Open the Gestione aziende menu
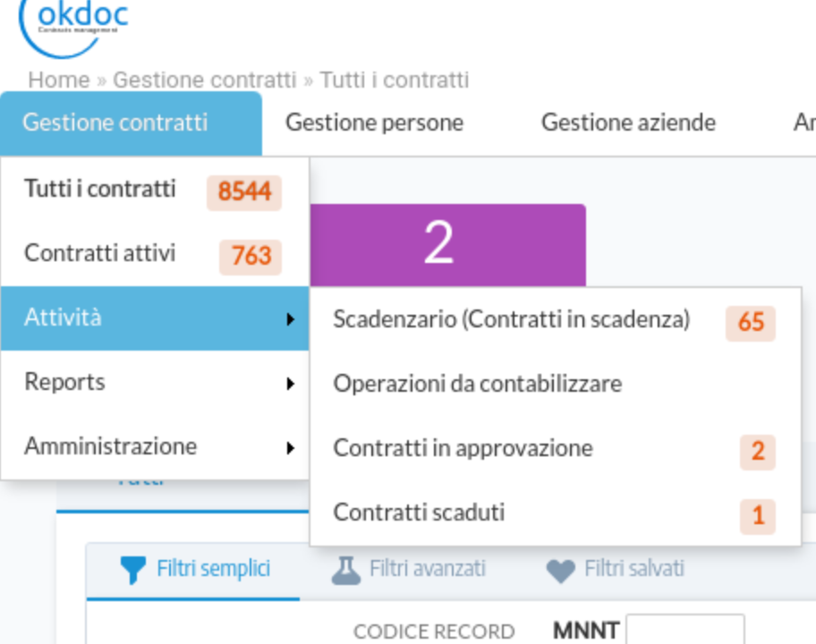 627,123
